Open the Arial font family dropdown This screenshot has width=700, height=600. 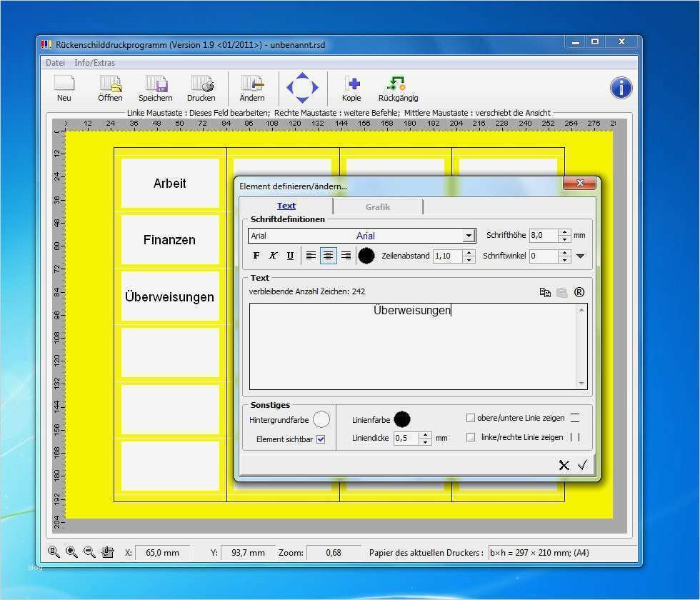(x=469, y=235)
